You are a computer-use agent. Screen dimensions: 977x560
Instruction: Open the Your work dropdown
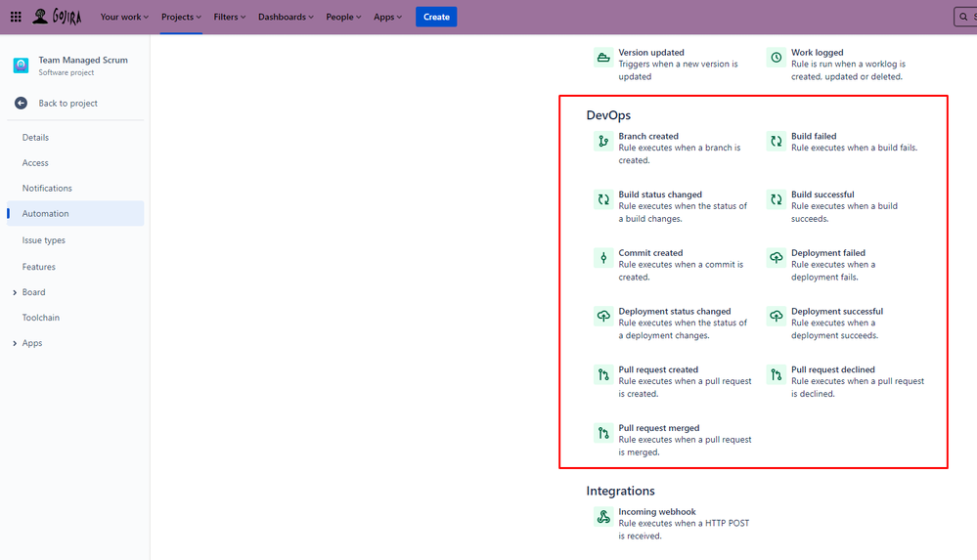coord(124,17)
